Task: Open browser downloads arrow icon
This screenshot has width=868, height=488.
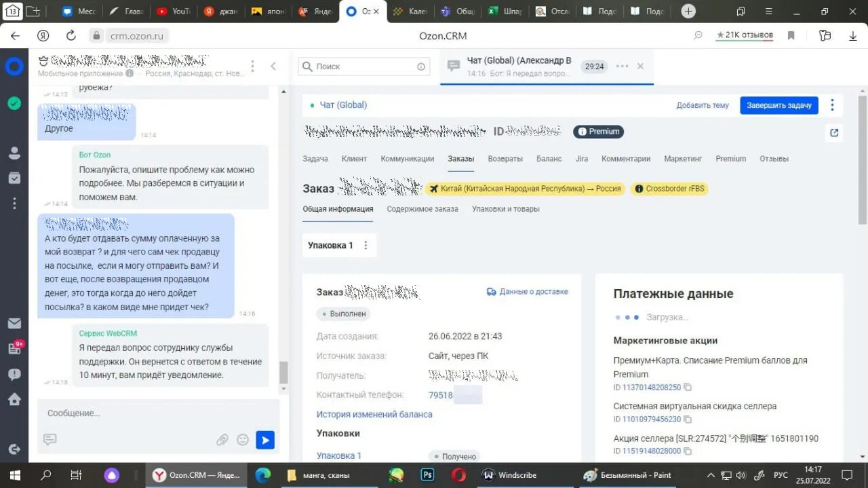Action: click(853, 36)
